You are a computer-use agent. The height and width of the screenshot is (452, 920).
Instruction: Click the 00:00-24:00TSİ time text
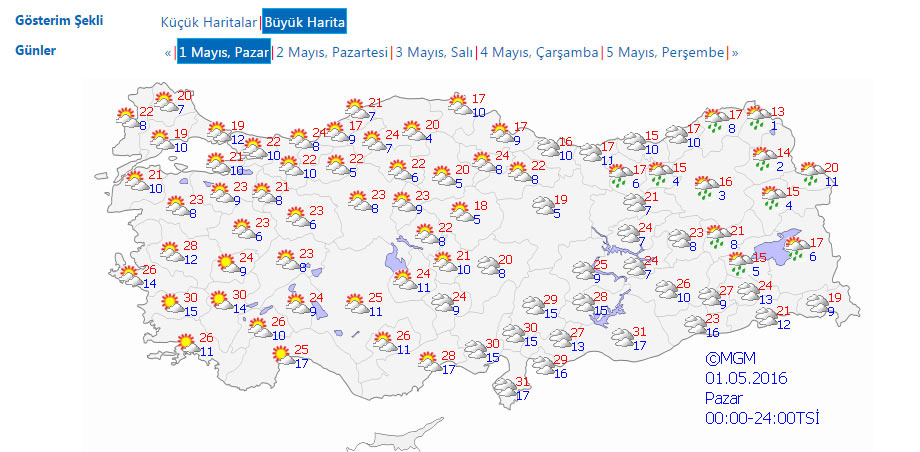[x=762, y=418]
